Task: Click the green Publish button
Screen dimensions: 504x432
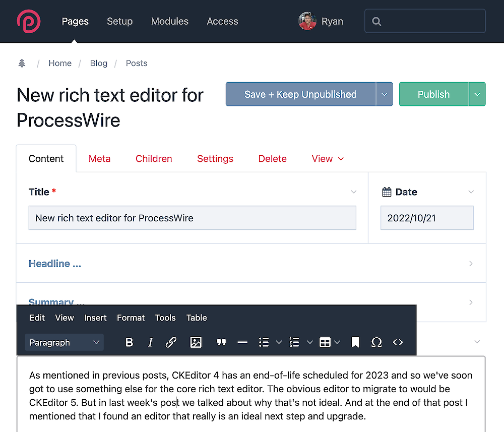Action: tap(433, 94)
